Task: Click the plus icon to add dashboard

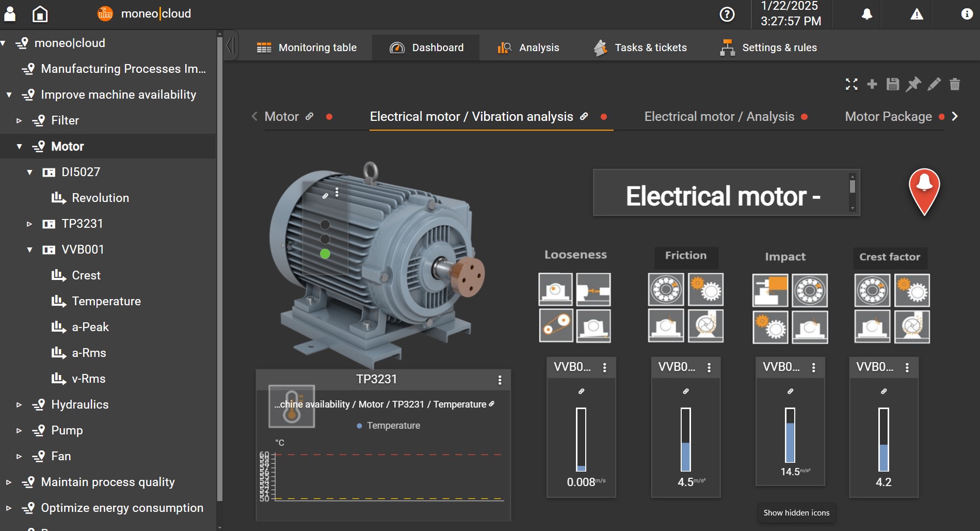Action: point(872,84)
